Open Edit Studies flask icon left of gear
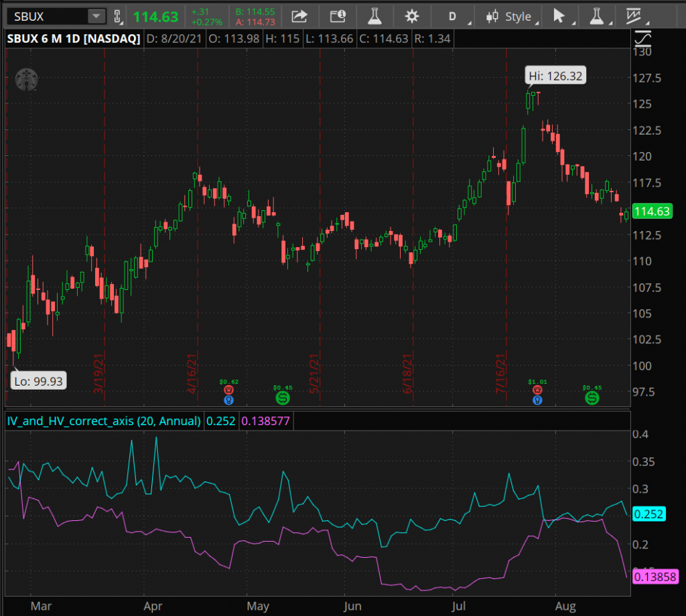686x616 pixels. [x=374, y=17]
